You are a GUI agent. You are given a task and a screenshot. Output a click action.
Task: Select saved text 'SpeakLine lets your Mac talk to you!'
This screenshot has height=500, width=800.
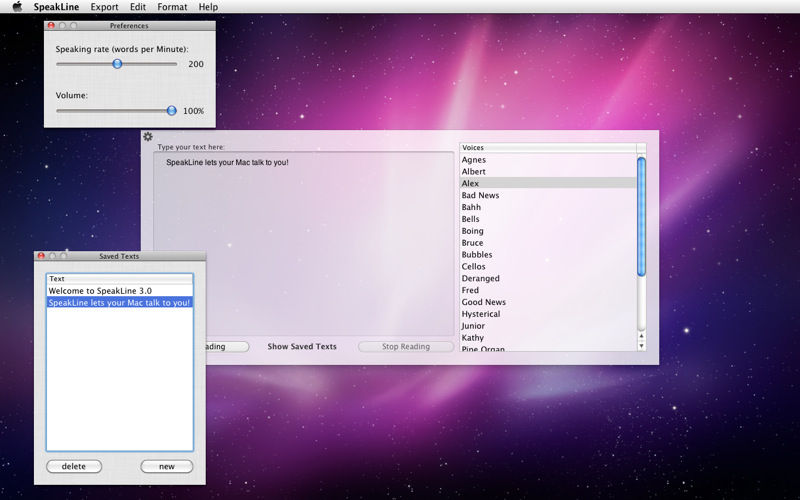(119, 303)
